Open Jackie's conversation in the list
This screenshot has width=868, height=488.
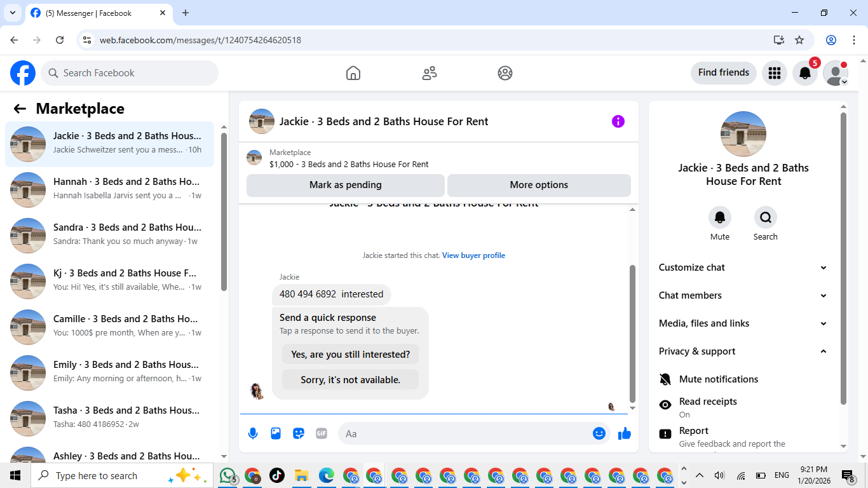pos(109,144)
